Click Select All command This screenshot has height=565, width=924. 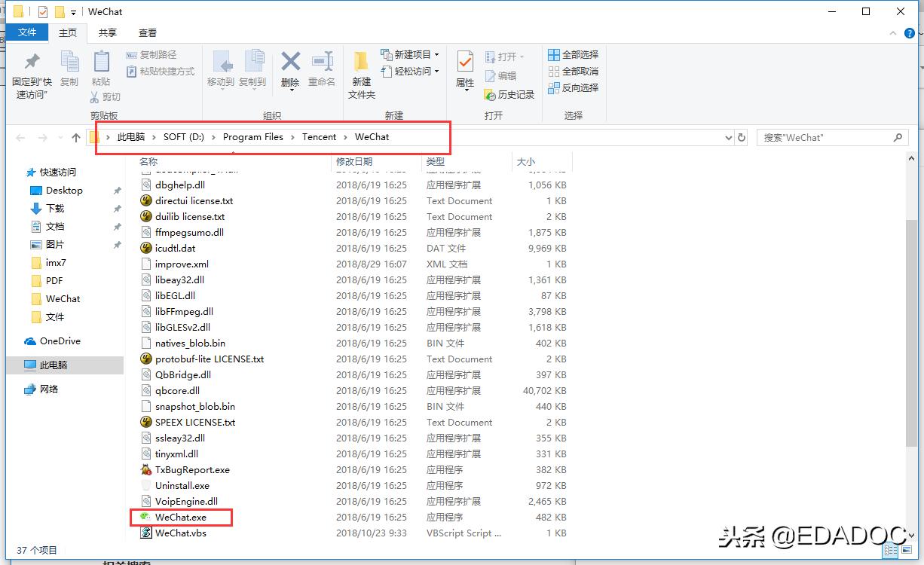pyautogui.click(x=574, y=54)
